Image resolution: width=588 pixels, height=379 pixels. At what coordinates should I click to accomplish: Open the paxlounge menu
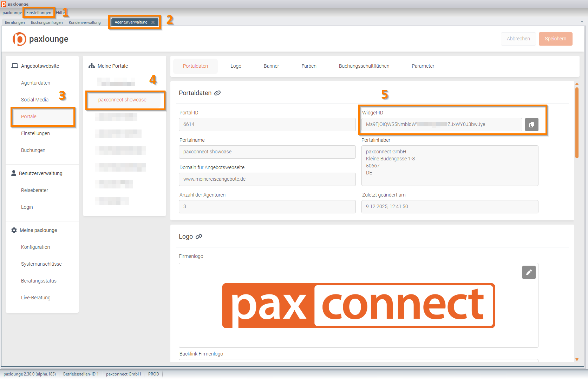12,13
